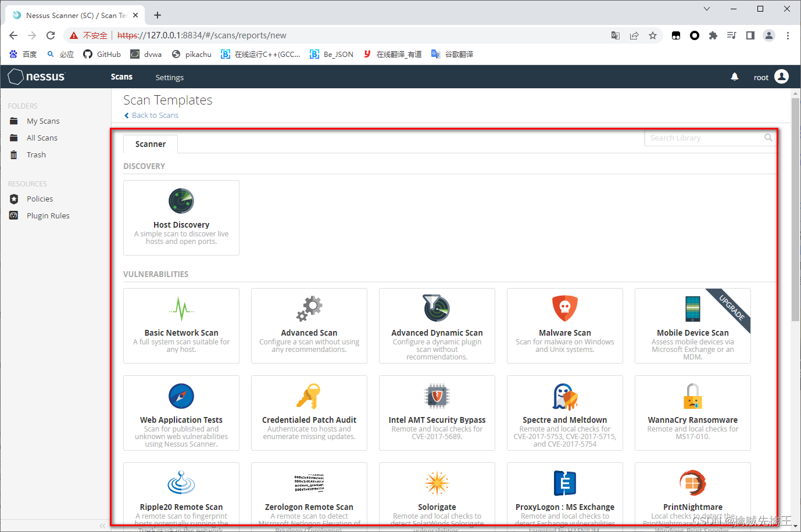
Task: Open the Chrome tab search chevron
Action: (x=707, y=9)
